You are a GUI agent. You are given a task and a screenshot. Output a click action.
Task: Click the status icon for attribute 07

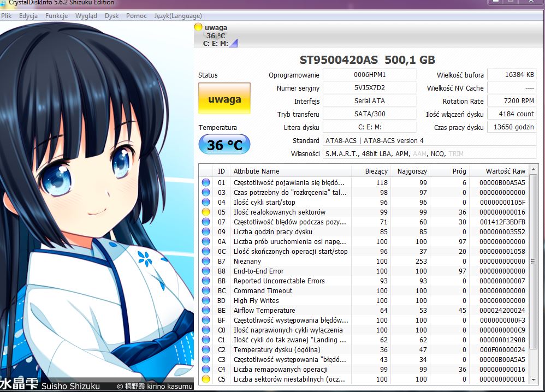(206, 221)
